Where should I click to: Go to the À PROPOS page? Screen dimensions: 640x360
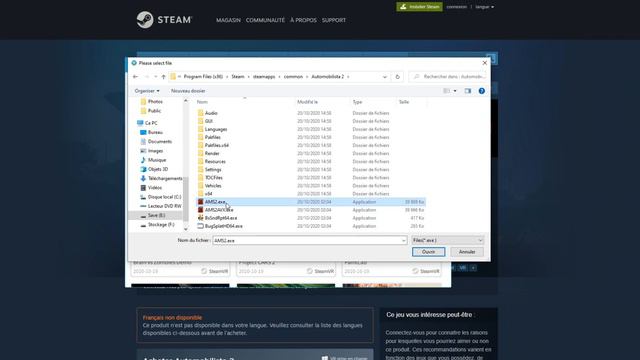click(303, 20)
